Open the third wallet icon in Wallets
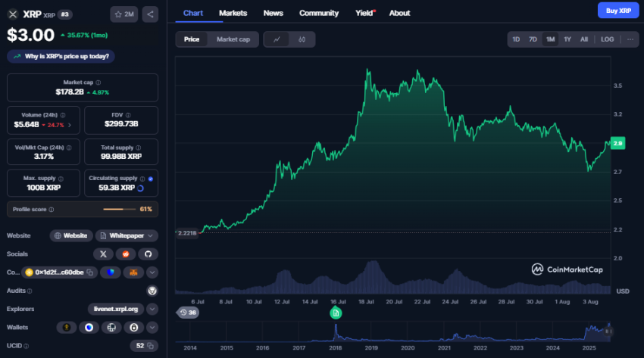Screen dimensions: 644x358 point(111,327)
